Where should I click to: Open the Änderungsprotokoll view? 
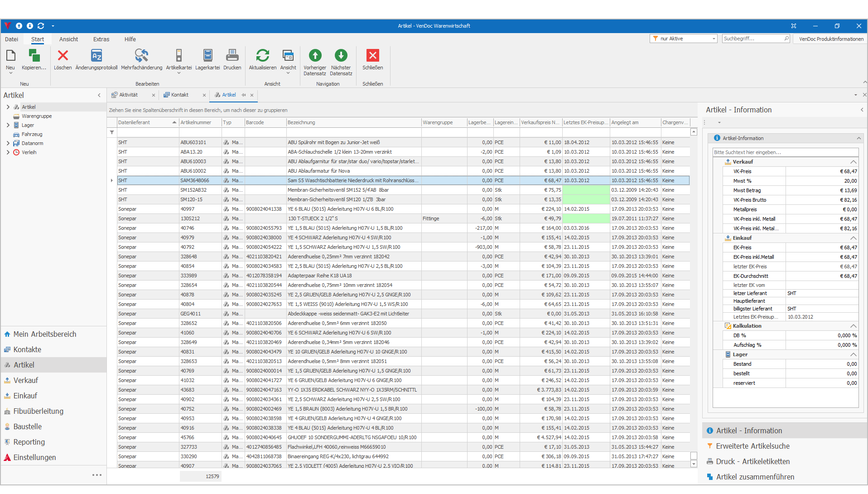[x=96, y=59]
